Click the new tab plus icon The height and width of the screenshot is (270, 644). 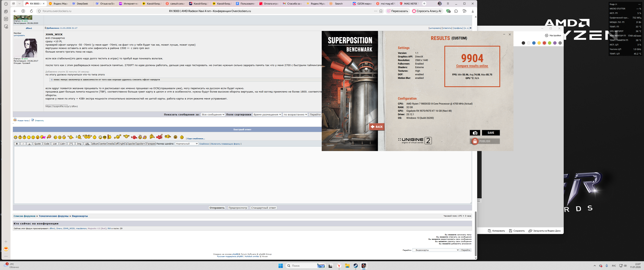[424, 4]
